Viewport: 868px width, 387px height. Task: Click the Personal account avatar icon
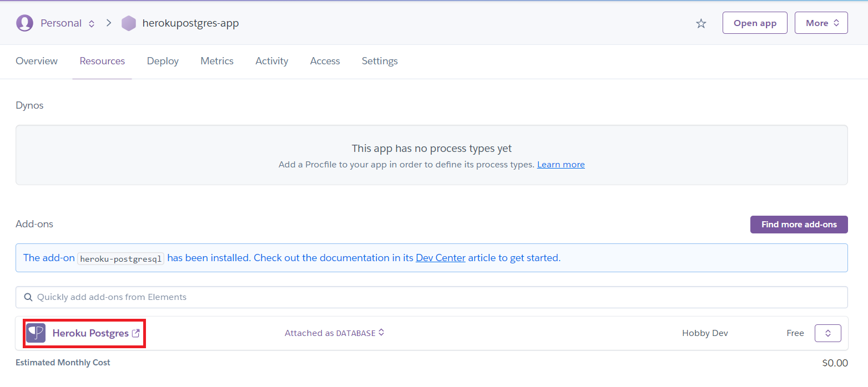pos(24,23)
